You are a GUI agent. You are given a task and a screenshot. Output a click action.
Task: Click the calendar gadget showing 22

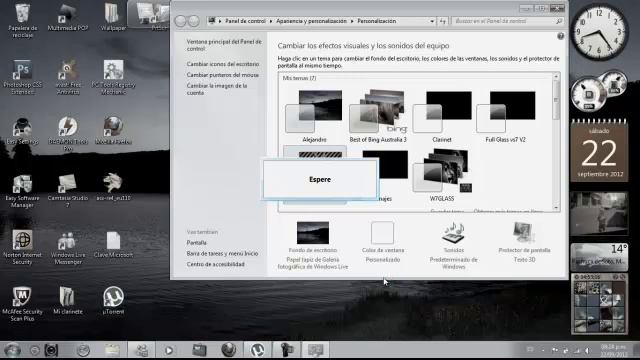click(599, 150)
